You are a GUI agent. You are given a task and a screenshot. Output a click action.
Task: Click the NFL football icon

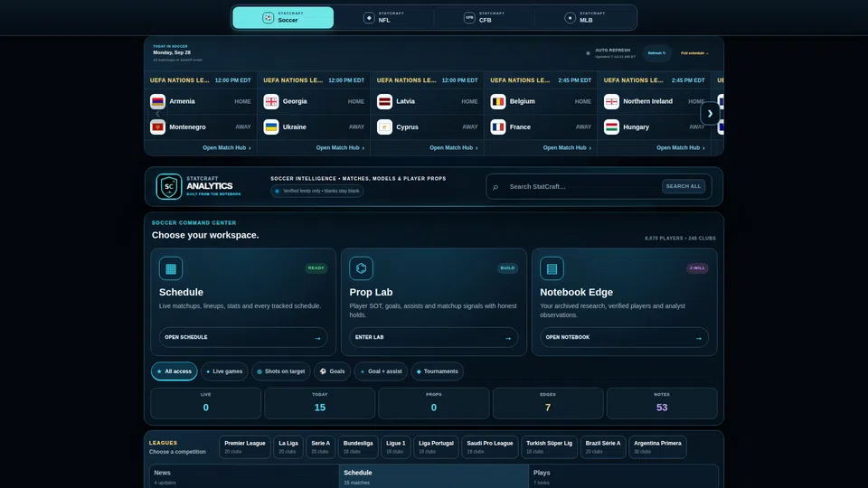pyautogui.click(x=369, y=18)
